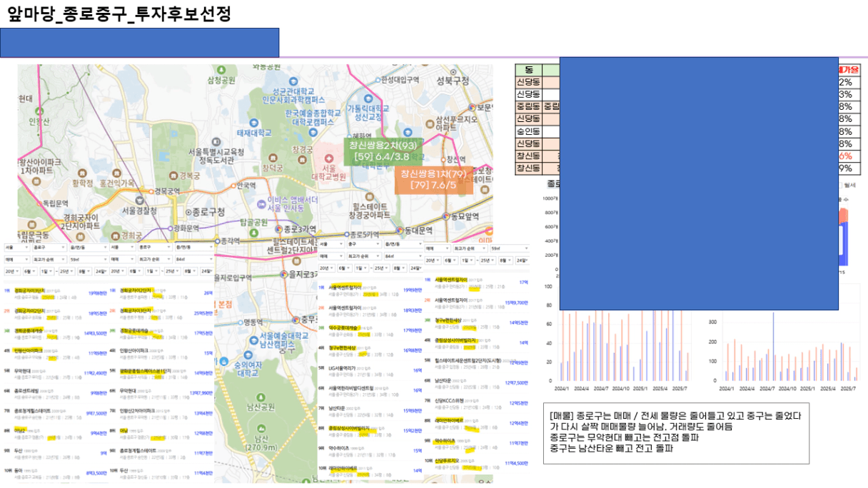This screenshot has width=868, height=488.
Task: Click the 서울특별시교육청 정독도서관 map label
Action: (x=217, y=156)
